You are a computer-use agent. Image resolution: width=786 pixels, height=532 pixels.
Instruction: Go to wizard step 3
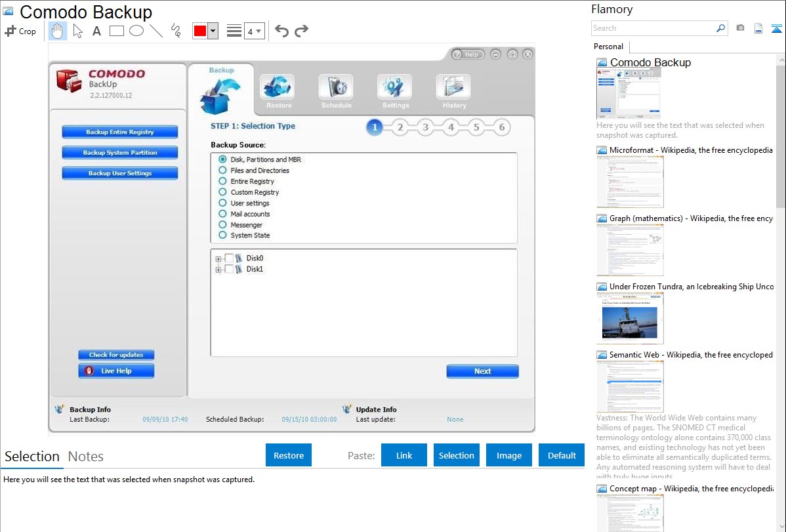tap(426, 127)
